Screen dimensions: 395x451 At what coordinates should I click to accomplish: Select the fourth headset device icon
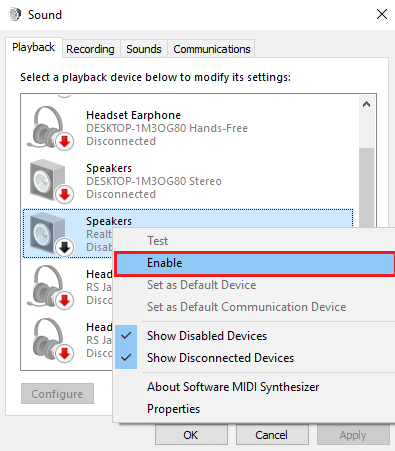coord(49,287)
